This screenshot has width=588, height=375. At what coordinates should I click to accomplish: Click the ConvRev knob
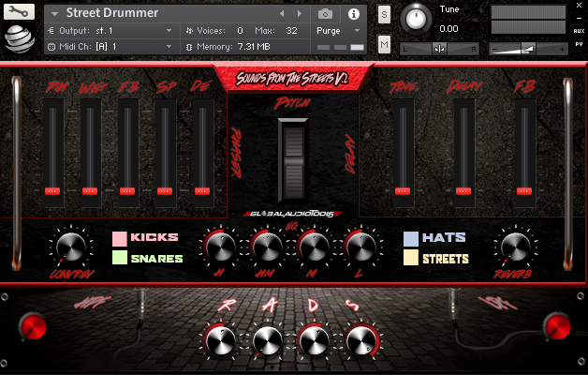click(71, 247)
